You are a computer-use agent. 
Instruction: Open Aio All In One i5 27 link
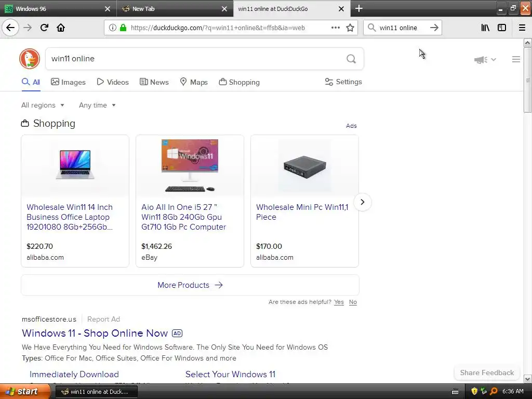coord(183,217)
